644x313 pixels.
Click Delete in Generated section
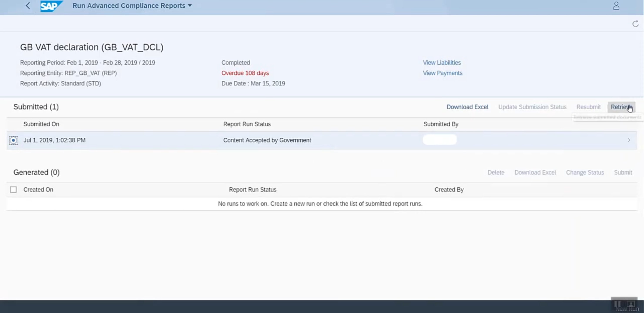[495, 172]
